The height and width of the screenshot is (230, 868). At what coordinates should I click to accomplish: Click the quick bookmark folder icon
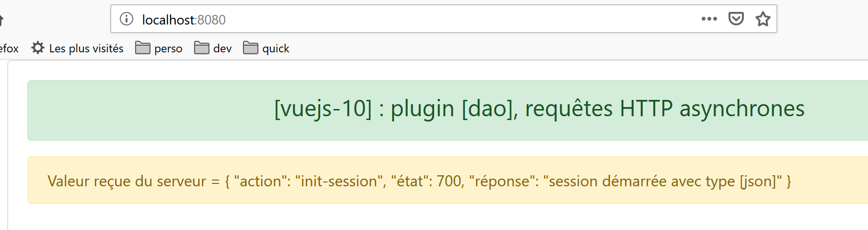click(251, 48)
